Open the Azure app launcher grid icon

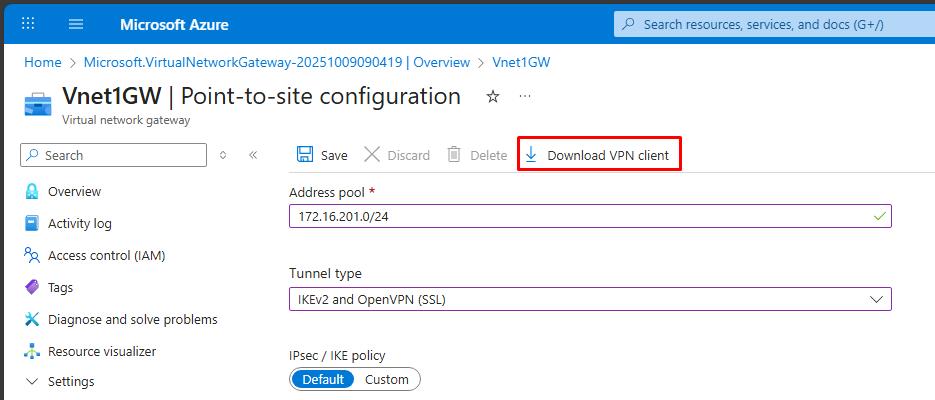pyautogui.click(x=28, y=23)
